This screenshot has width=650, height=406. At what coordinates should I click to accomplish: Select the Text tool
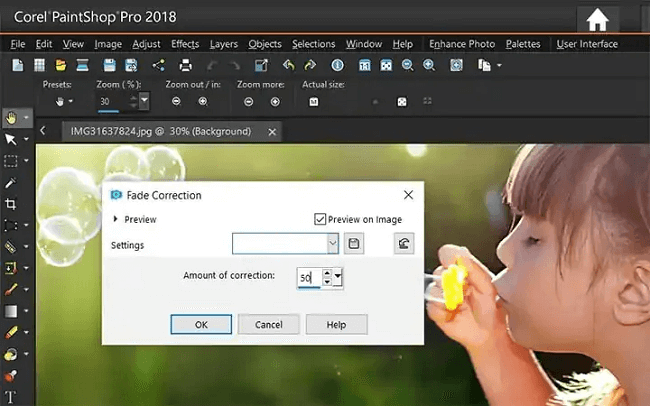(x=10, y=396)
